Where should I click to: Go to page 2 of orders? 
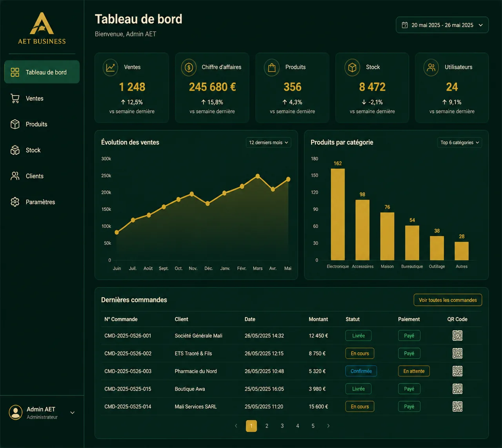[267, 426]
